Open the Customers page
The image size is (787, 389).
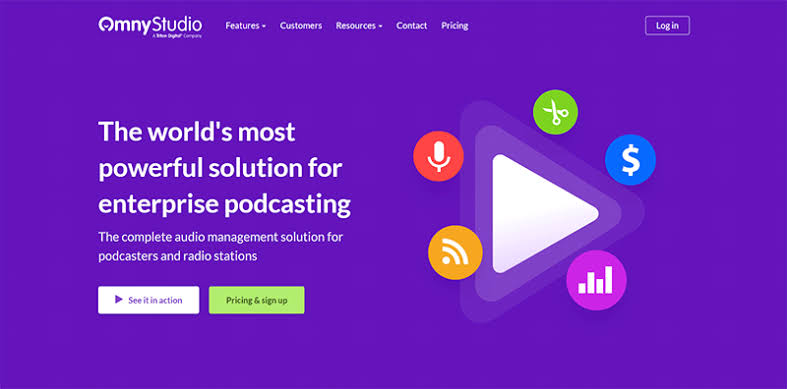click(301, 26)
